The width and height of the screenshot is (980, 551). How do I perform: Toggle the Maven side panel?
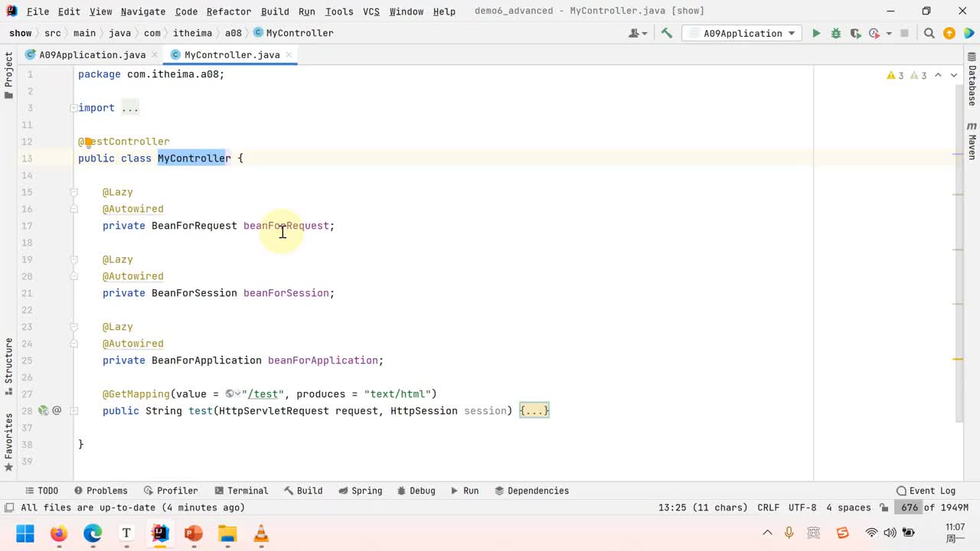(972, 140)
